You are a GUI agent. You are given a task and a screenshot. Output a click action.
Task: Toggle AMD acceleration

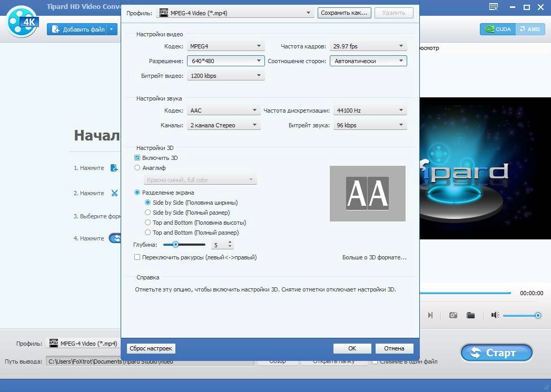click(530, 29)
